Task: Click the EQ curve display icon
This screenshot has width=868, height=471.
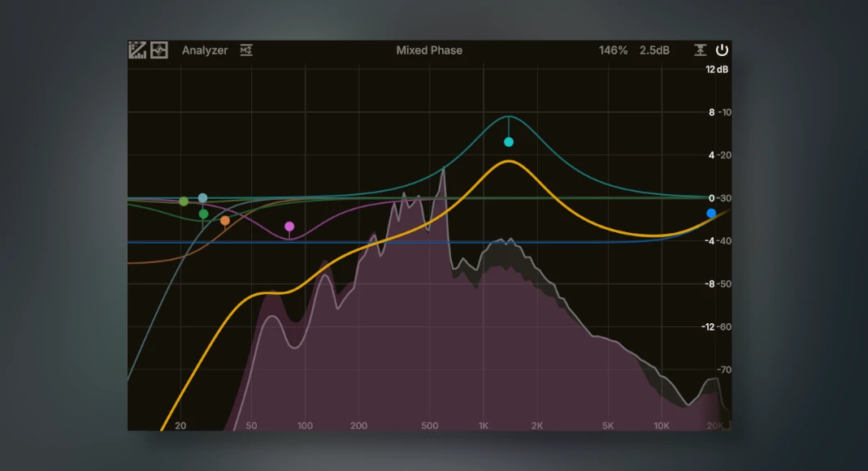Action: point(137,50)
